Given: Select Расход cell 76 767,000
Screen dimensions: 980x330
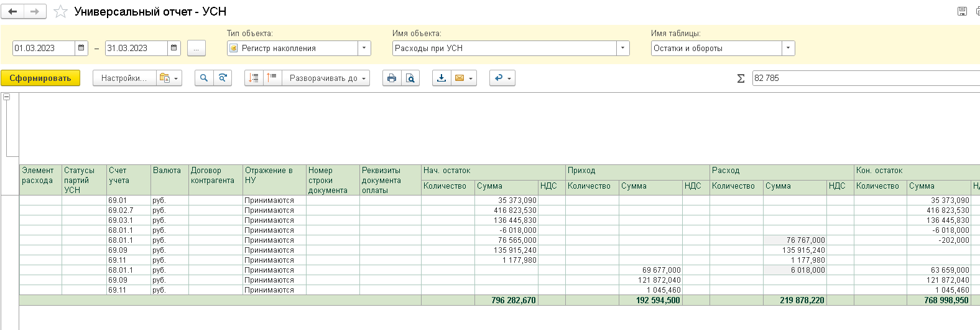Looking at the screenshot, I should coord(795,240).
